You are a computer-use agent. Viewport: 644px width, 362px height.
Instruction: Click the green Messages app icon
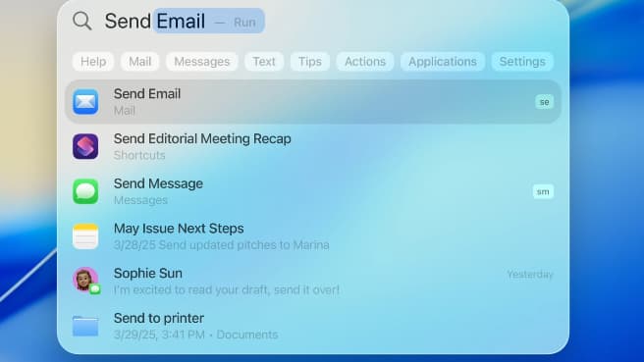(x=85, y=191)
